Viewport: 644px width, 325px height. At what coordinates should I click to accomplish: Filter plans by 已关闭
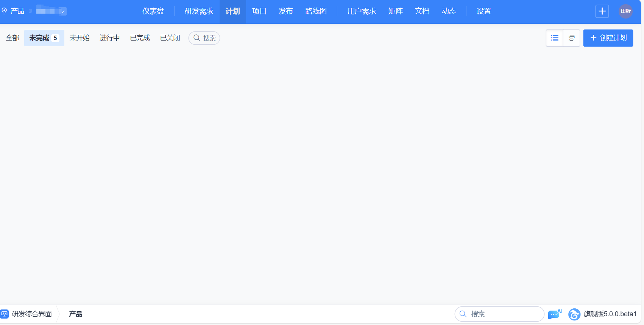pyautogui.click(x=170, y=38)
